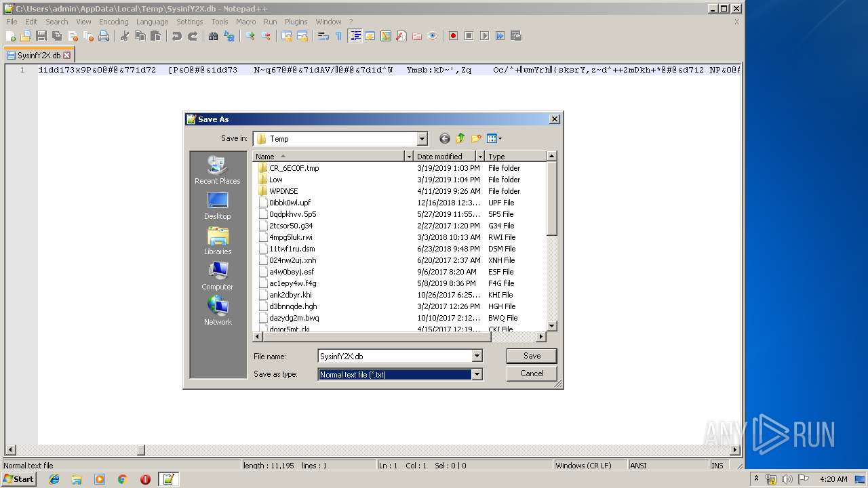Click the Find binoculars icon
This screenshot has height=488, width=868.
[214, 36]
